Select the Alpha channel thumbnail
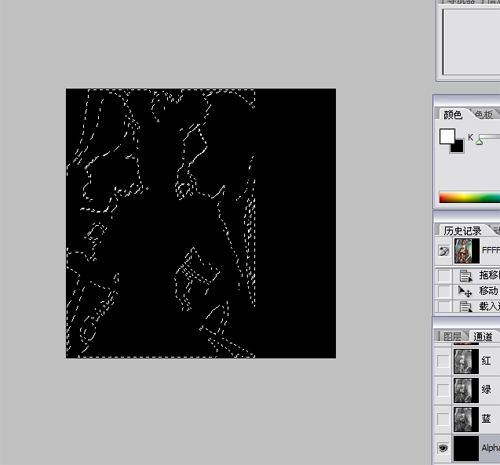500x465 pixels. (466, 448)
